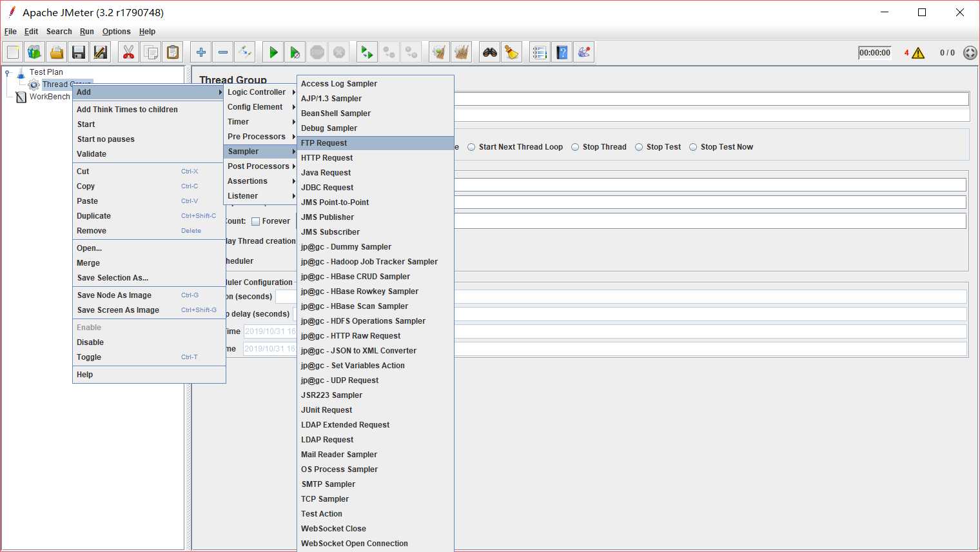Open the File menu
The width and height of the screenshot is (980, 552).
pyautogui.click(x=10, y=32)
